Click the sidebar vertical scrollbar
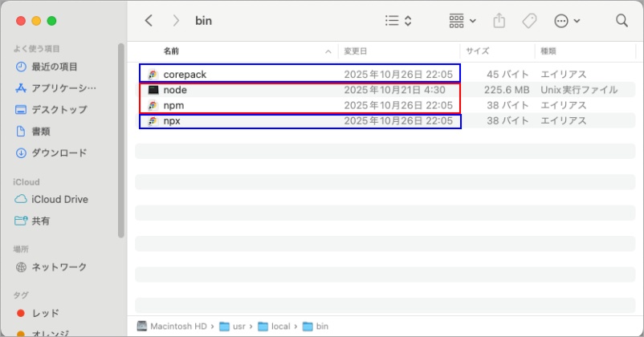The height and width of the screenshot is (337, 644). (121, 140)
